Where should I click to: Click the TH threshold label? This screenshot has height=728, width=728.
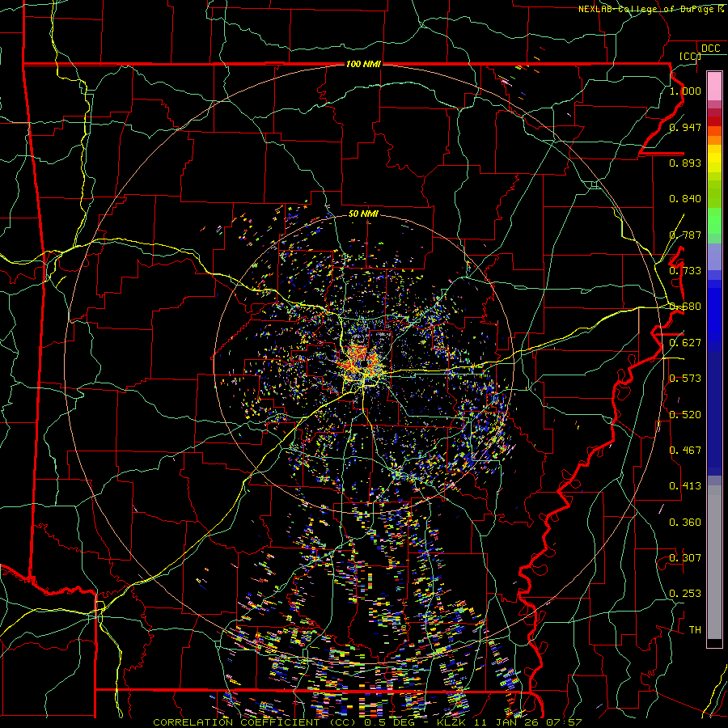click(x=695, y=630)
